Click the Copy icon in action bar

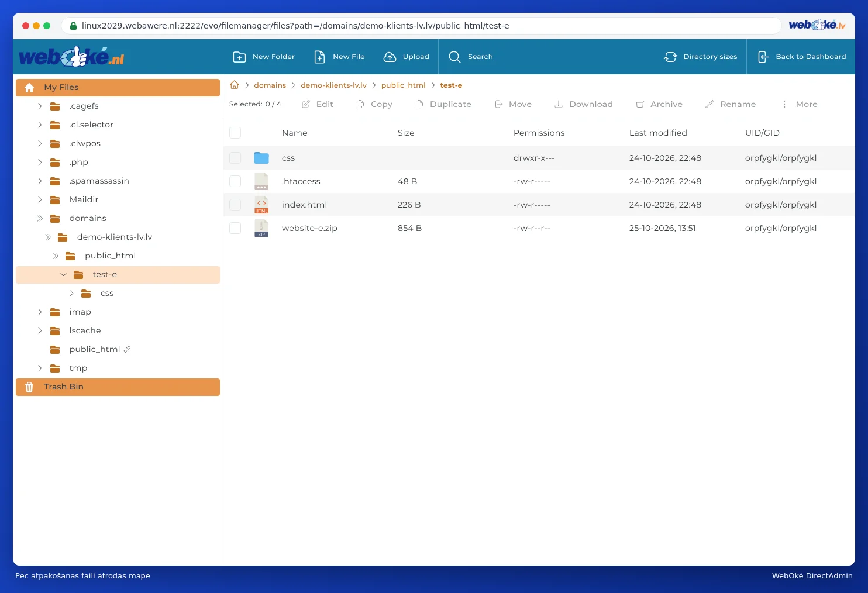pos(360,104)
